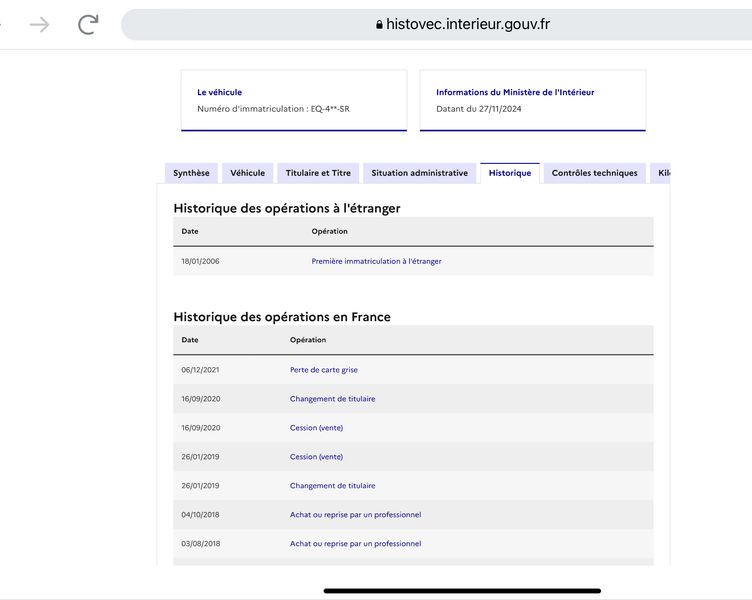
Task: Open Achat ou reprise par un professionnel 03/08/2018
Action: tap(355, 543)
